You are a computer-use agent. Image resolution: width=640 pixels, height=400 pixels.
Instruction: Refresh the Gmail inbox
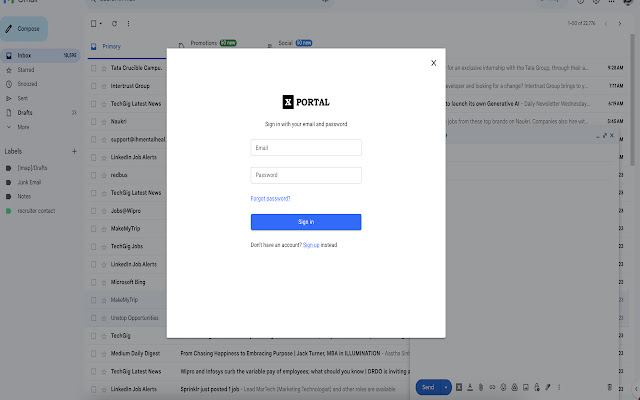[x=114, y=24]
